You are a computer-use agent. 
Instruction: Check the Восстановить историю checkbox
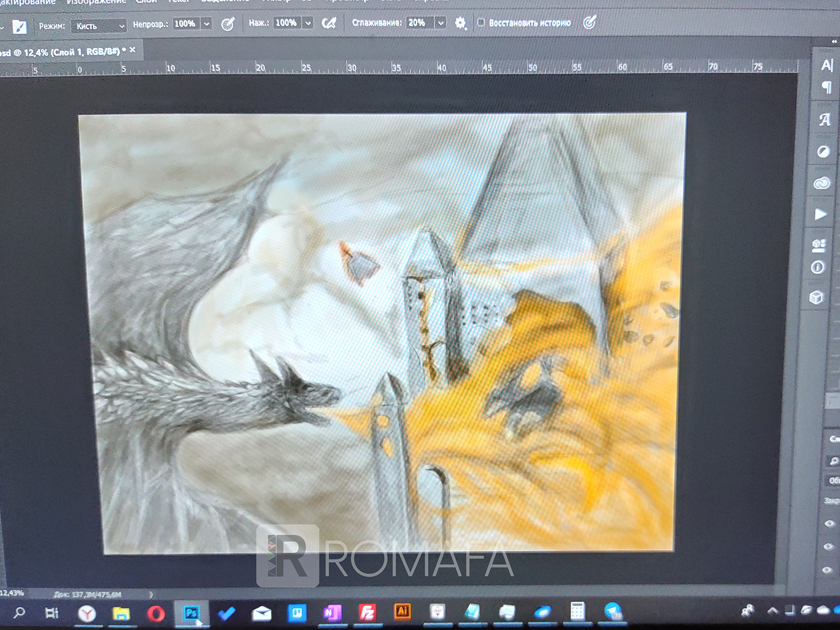pos(481,22)
